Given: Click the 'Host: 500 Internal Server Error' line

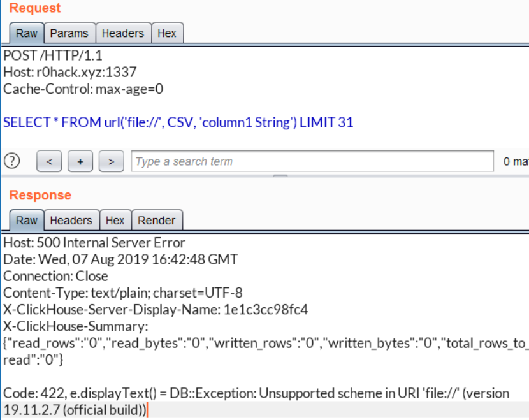Looking at the screenshot, I should [94, 243].
